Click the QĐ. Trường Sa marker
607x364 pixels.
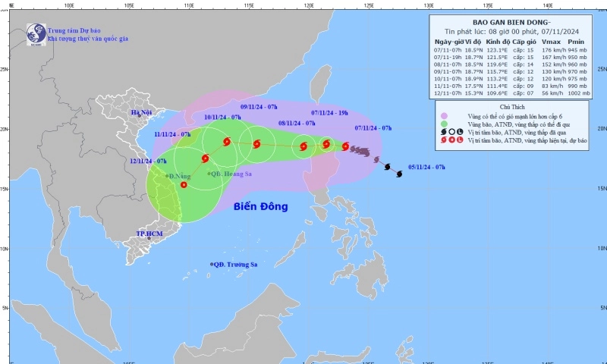coord(212,264)
